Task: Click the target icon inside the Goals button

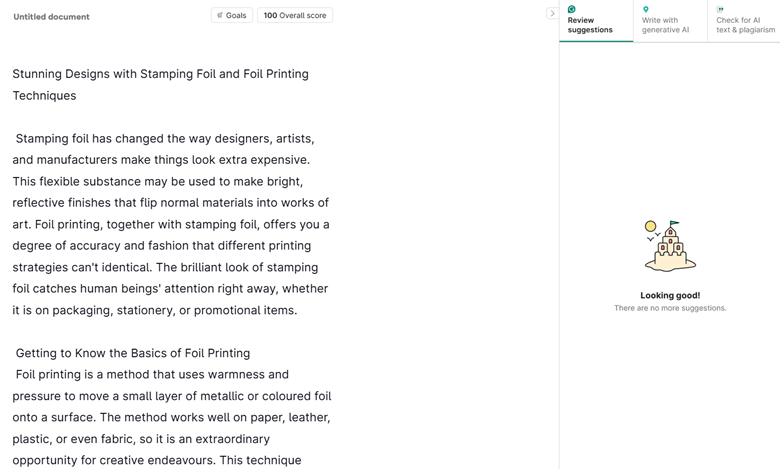Action: [220, 16]
